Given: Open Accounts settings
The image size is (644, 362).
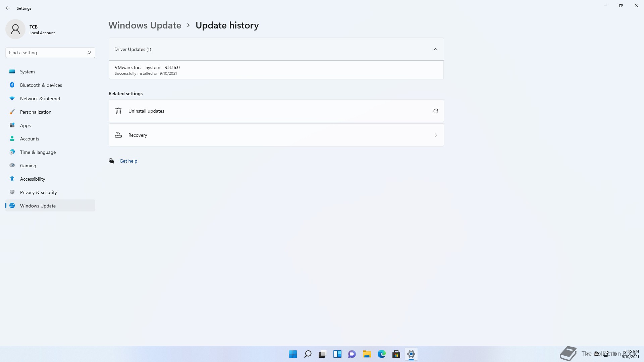Looking at the screenshot, I should pos(50,139).
